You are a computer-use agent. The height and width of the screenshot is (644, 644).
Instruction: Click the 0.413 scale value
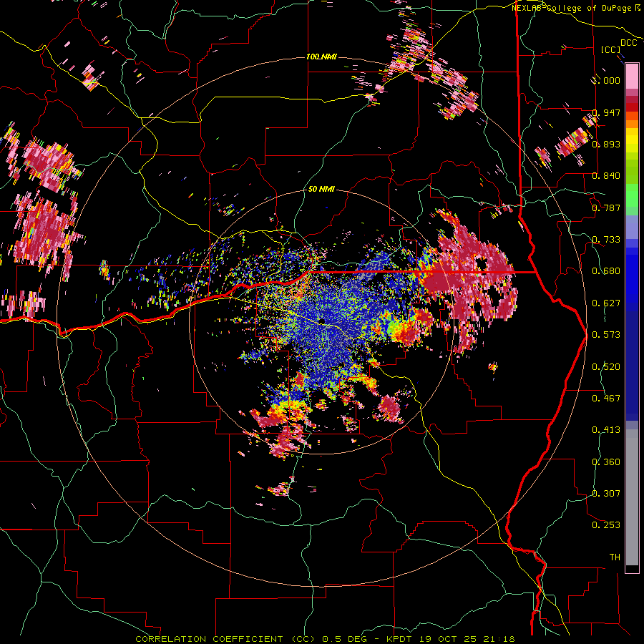(x=607, y=430)
